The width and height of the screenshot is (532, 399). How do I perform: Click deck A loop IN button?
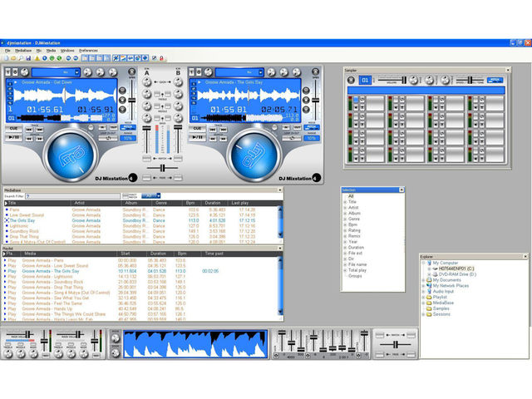[102, 127]
